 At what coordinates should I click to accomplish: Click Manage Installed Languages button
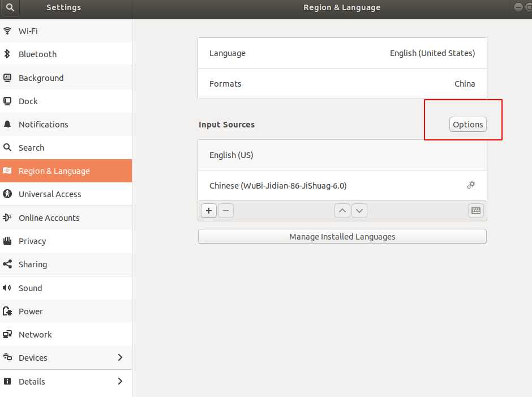tap(342, 237)
